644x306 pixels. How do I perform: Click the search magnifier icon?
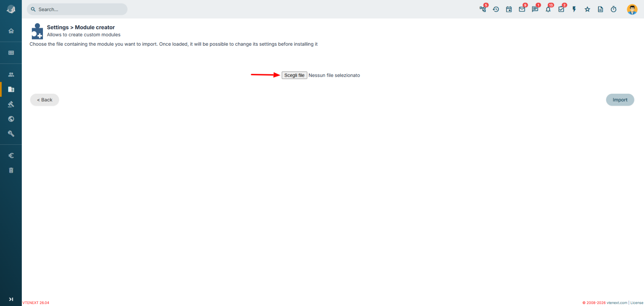point(33,9)
